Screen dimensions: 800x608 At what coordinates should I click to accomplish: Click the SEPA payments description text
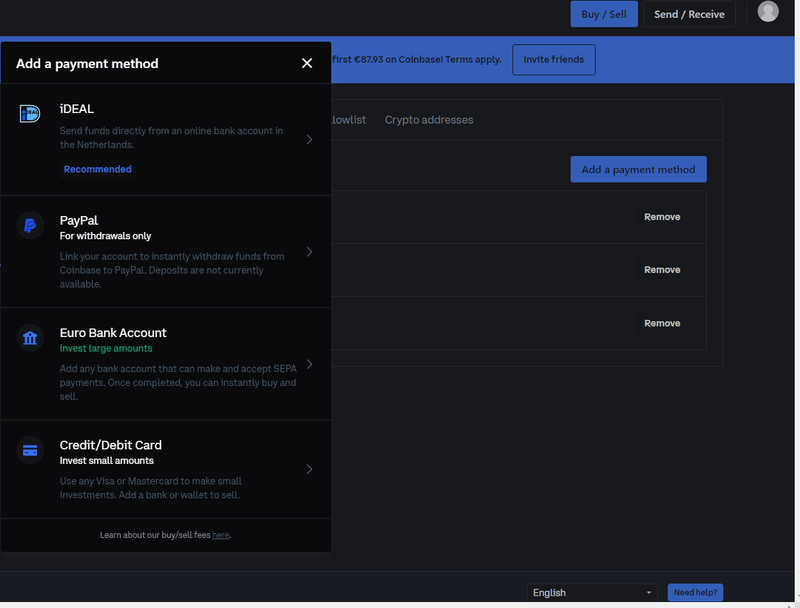(178, 383)
